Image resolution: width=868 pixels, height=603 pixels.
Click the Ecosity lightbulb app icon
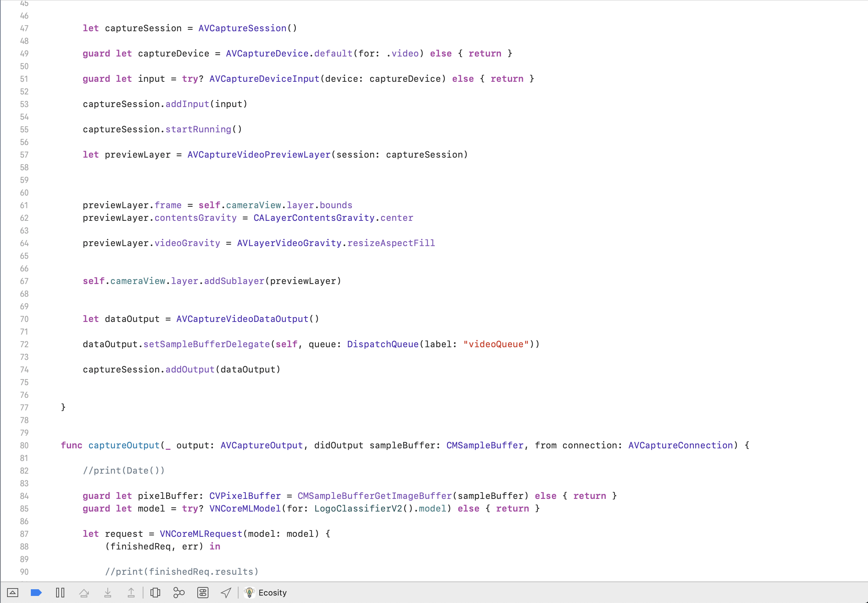[249, 593]
